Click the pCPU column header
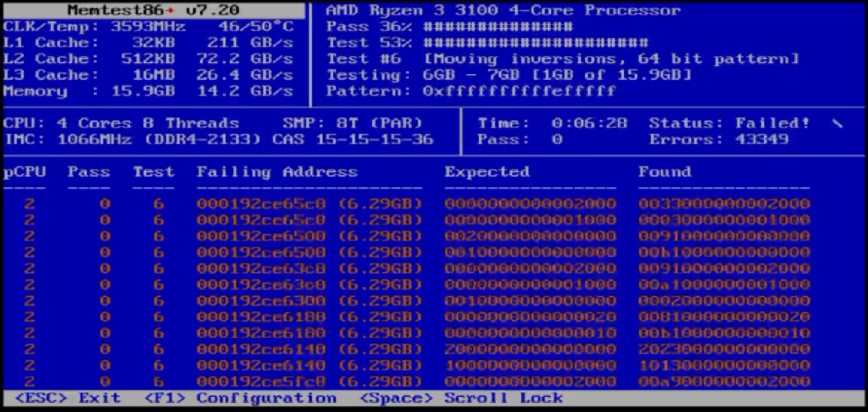 24,172
